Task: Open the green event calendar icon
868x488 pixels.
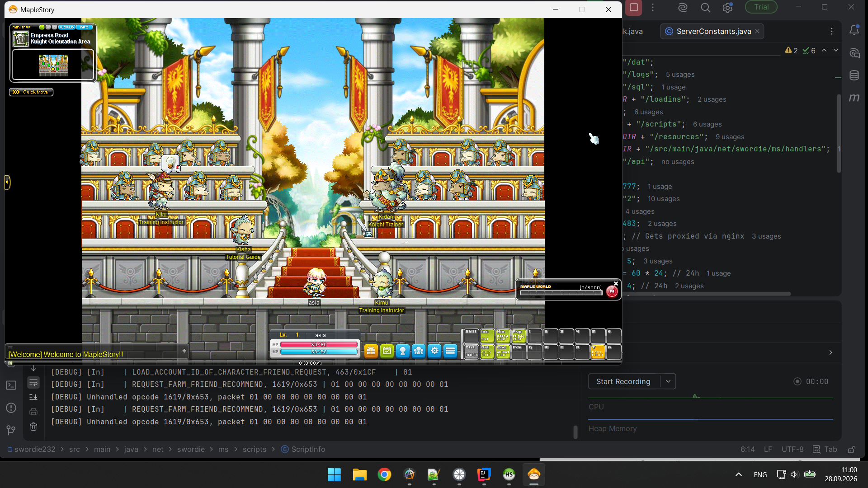Action: [387, 351]
